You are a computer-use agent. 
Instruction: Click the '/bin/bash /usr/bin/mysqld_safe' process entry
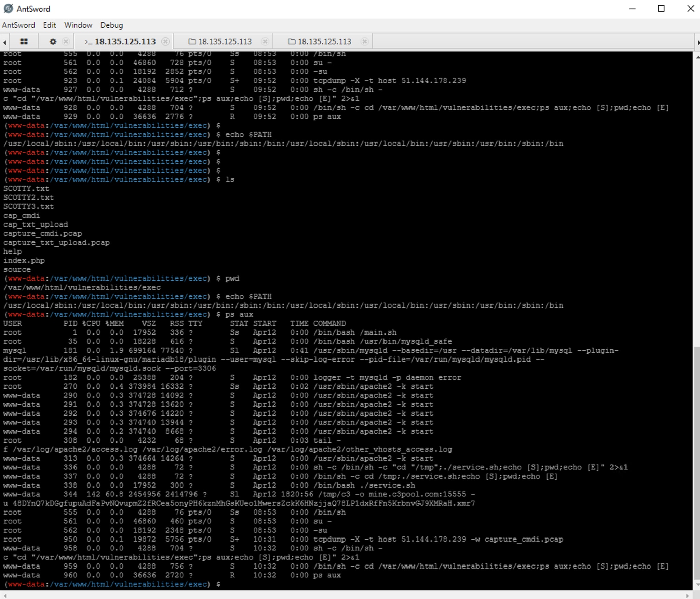382,341
